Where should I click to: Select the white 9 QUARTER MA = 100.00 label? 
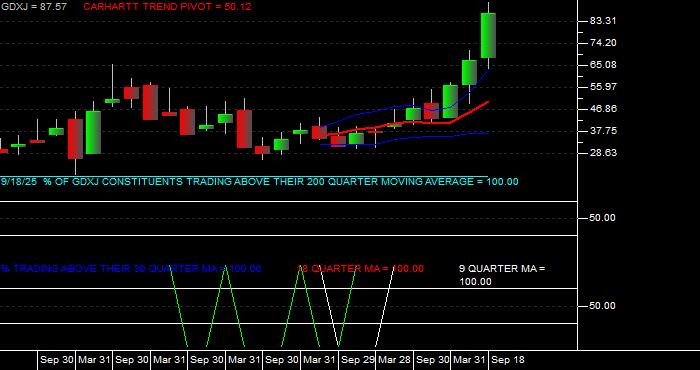(502, 275)
